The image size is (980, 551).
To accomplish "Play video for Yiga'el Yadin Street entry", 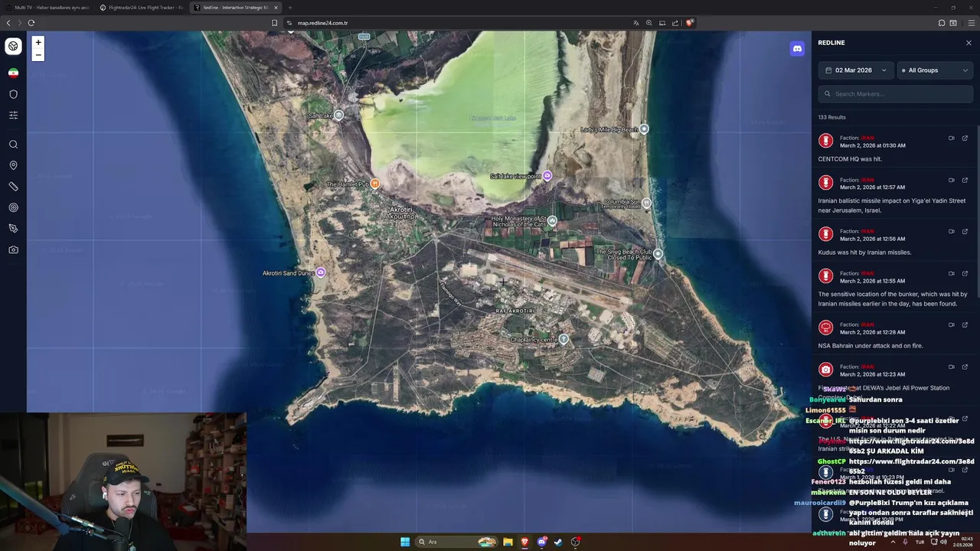I will click(952, 181).
